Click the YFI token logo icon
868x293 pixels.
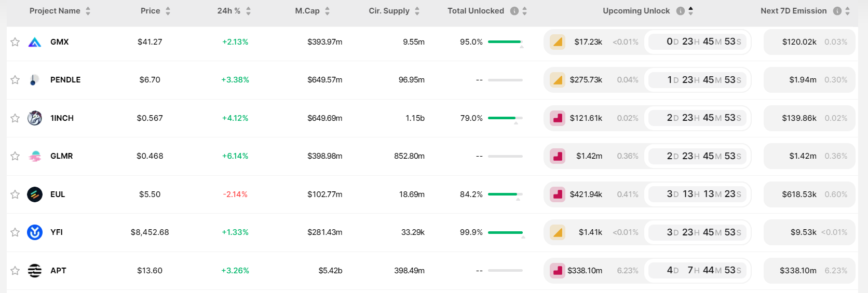pos(35,232)
